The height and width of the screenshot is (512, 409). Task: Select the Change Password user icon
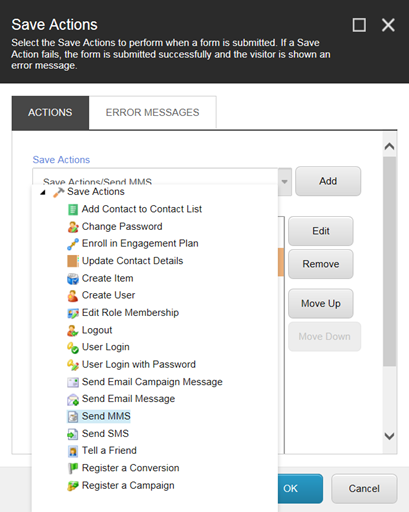73,227
